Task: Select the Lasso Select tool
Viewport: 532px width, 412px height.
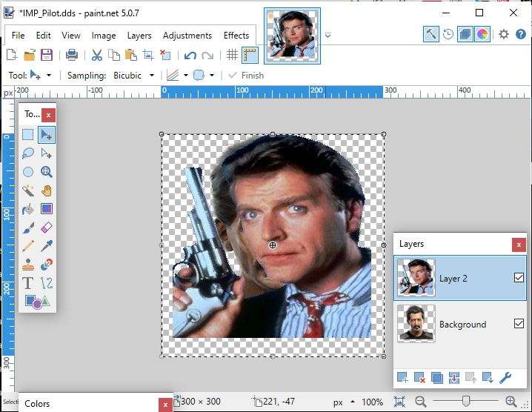Action: 28,153
